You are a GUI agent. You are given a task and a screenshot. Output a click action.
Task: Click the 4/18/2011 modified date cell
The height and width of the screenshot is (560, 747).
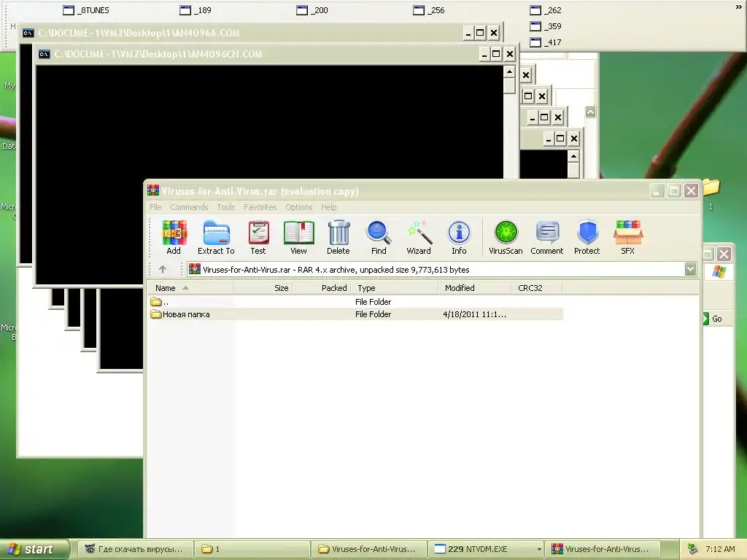(x=474, y=314)
